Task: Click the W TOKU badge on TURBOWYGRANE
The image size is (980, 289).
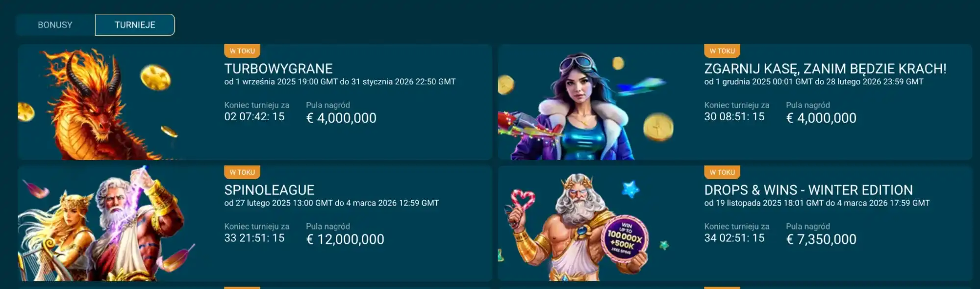Action: tap(242, 51)
